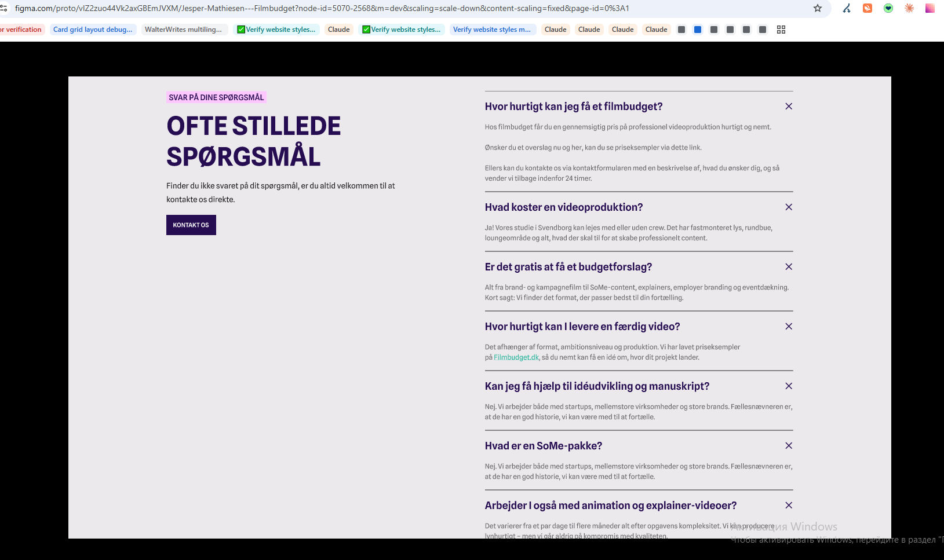The height and width of the screenshot is (560, 944).
Task: Open Claude group between the two green-check groups
Action: [339, 30]
